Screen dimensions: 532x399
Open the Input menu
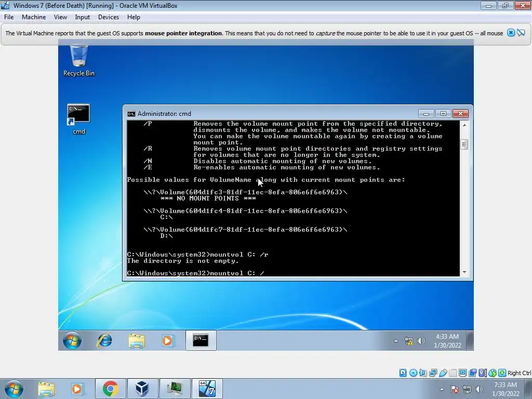tap(83, 17)
